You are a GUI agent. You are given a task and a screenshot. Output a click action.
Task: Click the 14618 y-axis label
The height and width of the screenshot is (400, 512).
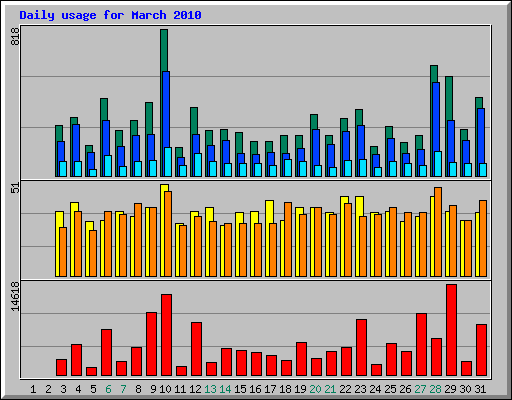click(15, 296)
